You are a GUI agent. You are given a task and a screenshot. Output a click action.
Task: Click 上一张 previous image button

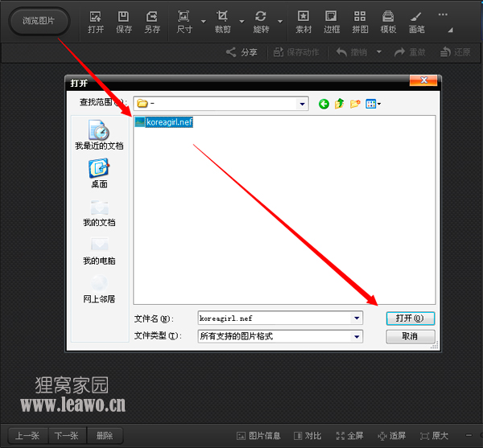[27, 435]
